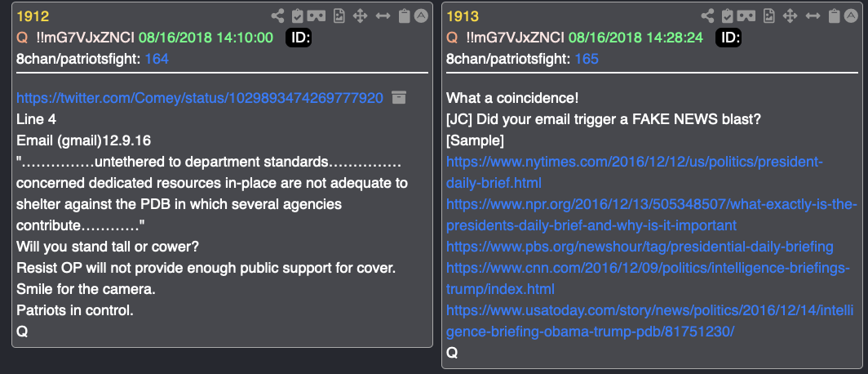The image size is (868, 374).
Task: Click the VR goggles icon on post 1913
Action: click(746, 16)
